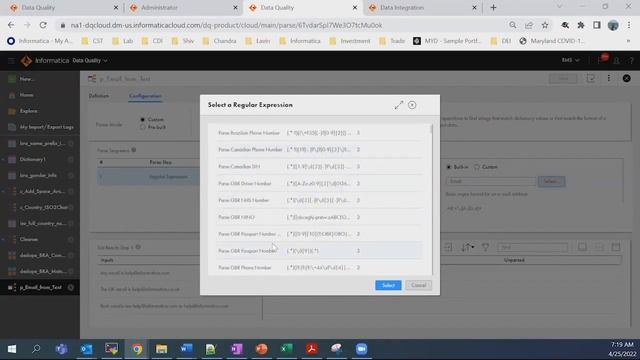Screen dimensions: 640x360
Task: Close the parse asset editor
Action: point(627,78)
